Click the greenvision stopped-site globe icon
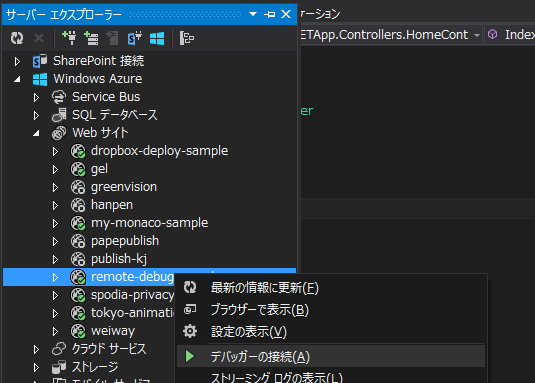Screen dimensions: 535x383 (78, 187)
